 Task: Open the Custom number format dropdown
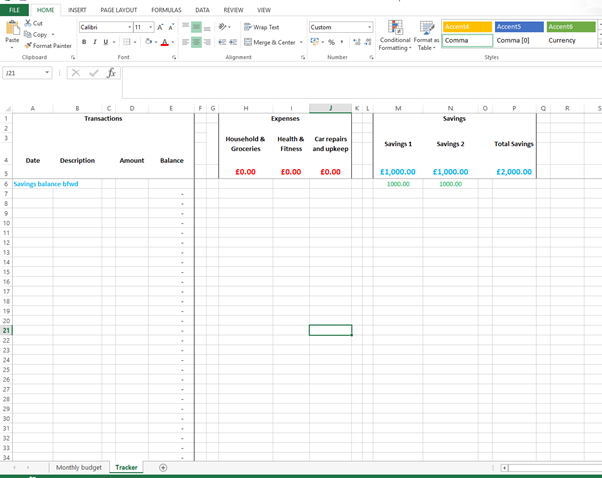point(369,27)
